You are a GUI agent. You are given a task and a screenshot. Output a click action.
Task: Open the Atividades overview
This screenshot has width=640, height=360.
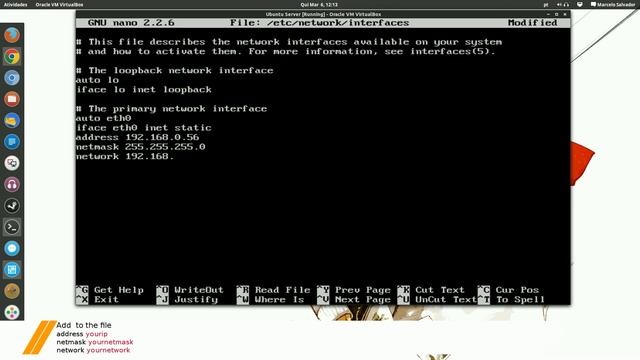pos(16,4)
